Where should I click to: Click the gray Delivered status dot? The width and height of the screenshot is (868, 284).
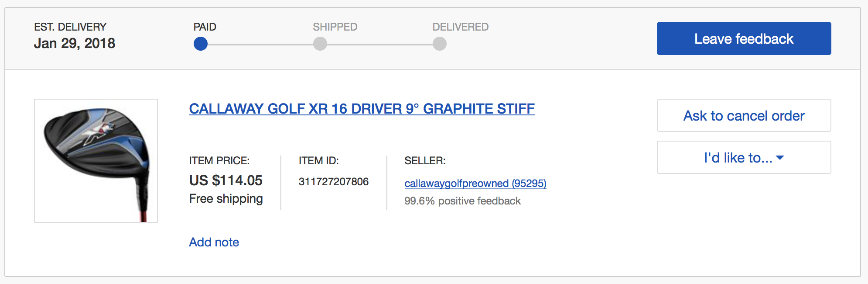pos(440,44)
